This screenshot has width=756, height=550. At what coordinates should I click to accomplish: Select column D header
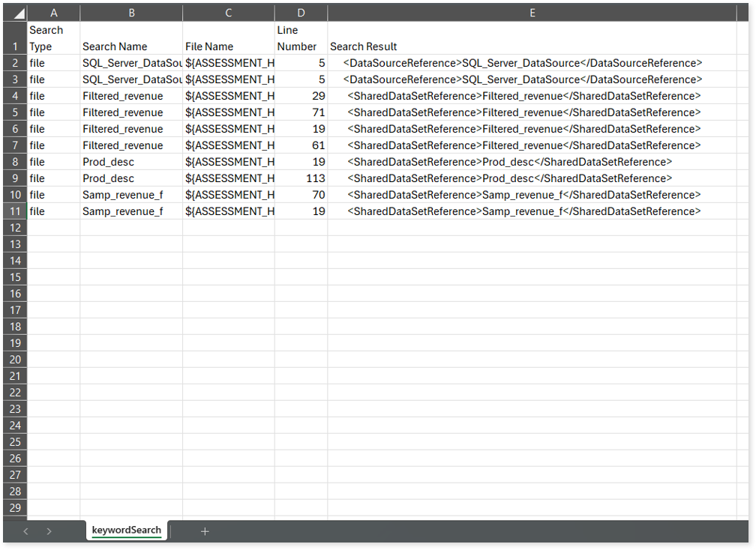point(301,13)
